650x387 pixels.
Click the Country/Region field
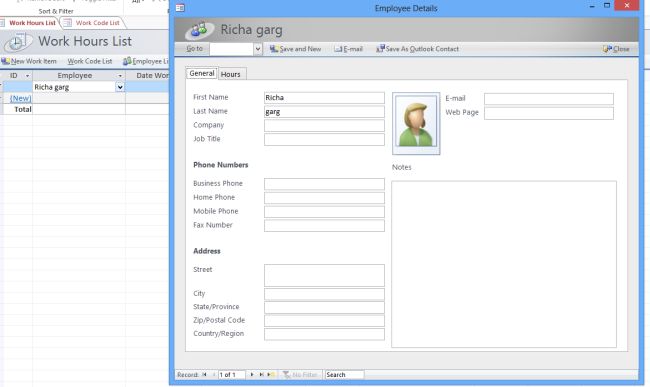click(324, 334)
